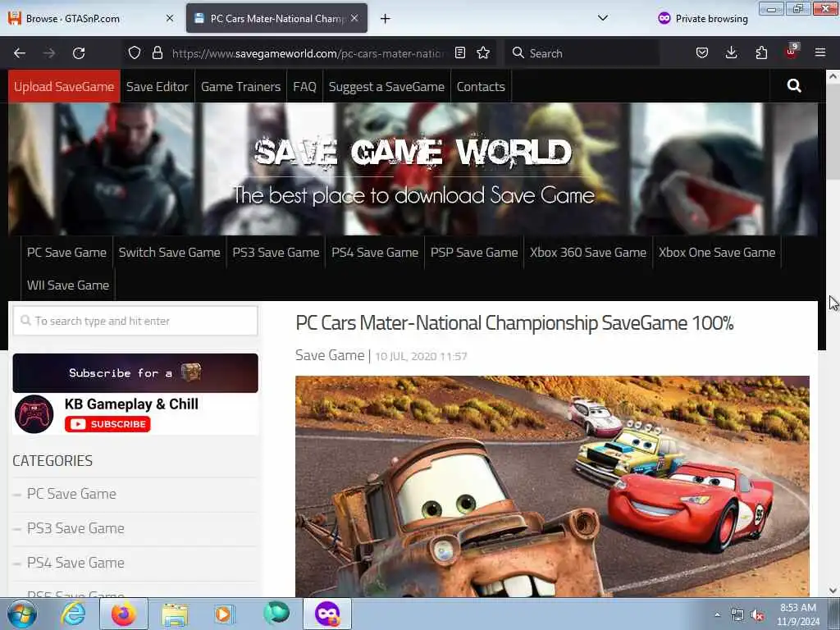Image resolution: width=840 pixels, height=630 pixels.
Task: Click the Cars Mater-National game artwork image
Action: point(552,486)
